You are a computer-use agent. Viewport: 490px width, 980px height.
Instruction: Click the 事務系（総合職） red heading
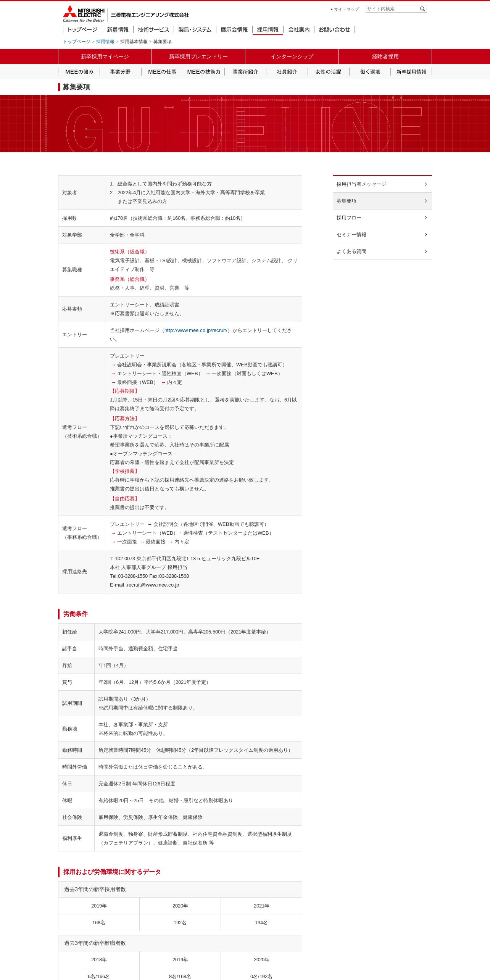[x=129, y=279]
